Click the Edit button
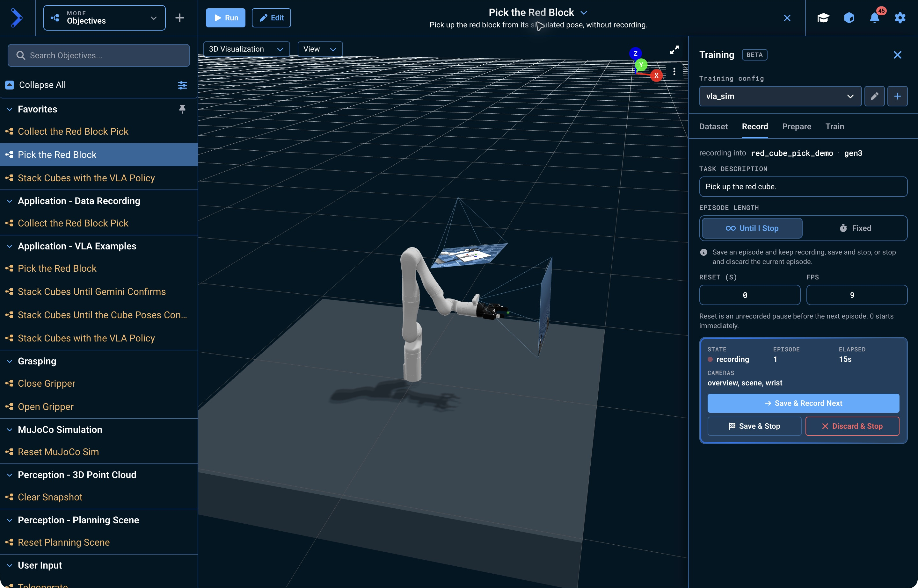This screenshot has width=918, height=588. [271, 18]
